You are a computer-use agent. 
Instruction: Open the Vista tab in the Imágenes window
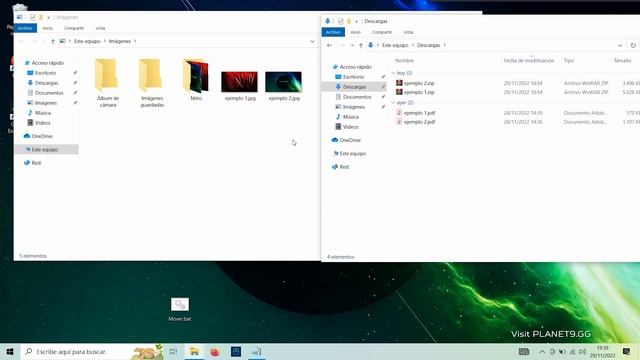[100, 28]
